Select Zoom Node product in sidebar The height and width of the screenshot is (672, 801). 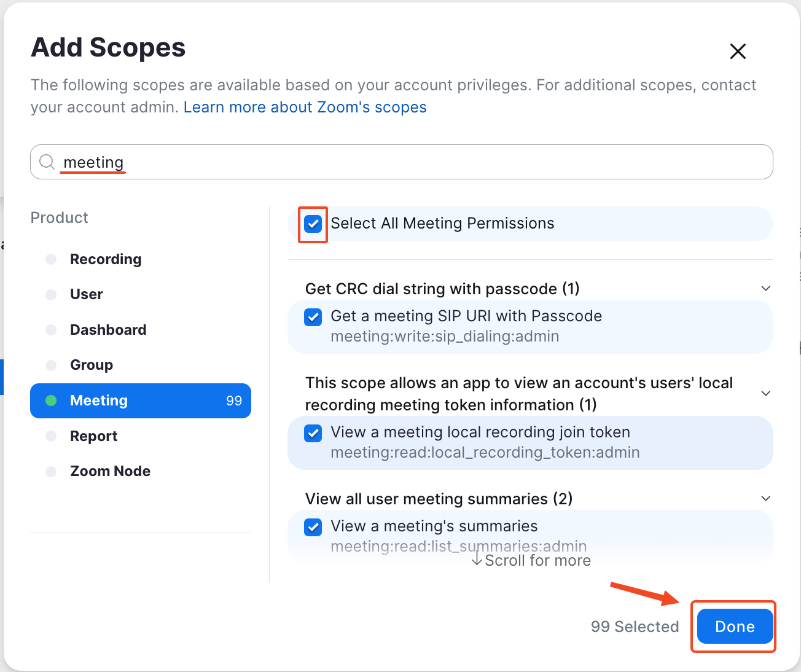[x=141, y=471]
